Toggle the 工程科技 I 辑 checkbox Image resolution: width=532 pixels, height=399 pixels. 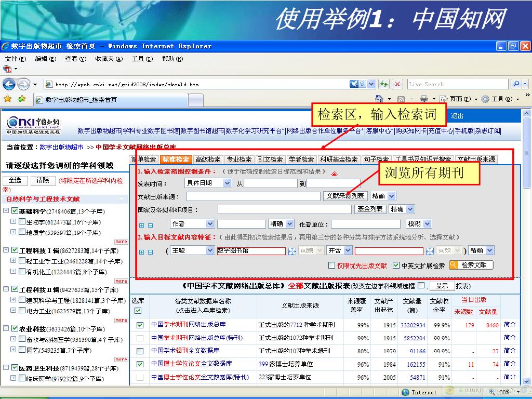15,250
